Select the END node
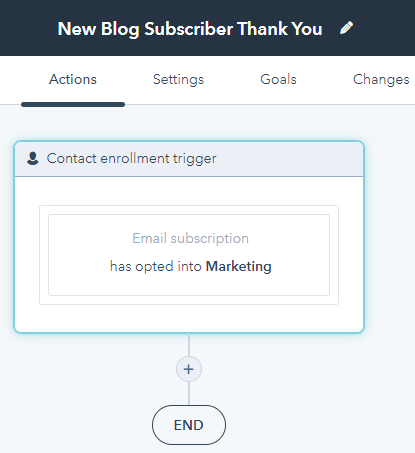Image resolution: width=415 pixels, height=453 pixels. click(x=189, y=425)
